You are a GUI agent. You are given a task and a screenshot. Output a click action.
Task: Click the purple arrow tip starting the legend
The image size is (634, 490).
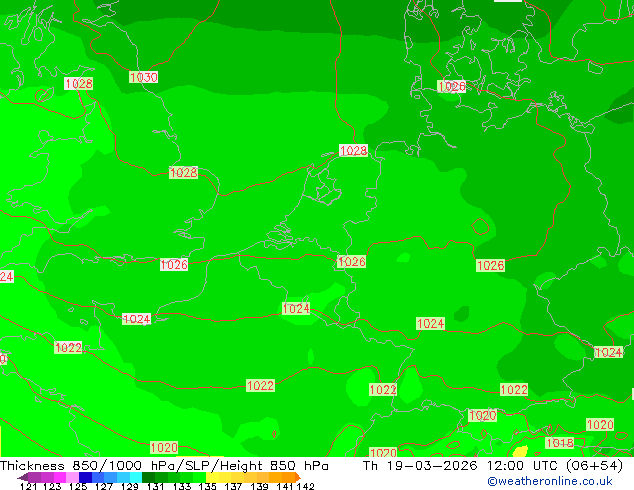[x=23, y=477]
